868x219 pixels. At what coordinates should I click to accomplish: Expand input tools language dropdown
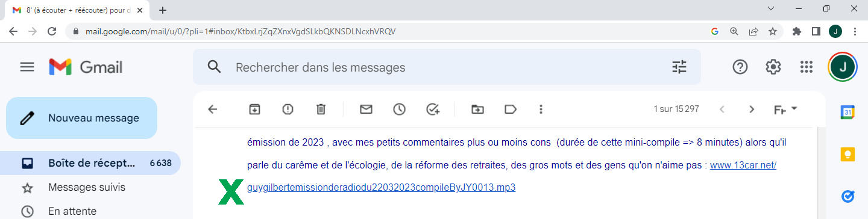pyautogui.click(x=794, y=108)
